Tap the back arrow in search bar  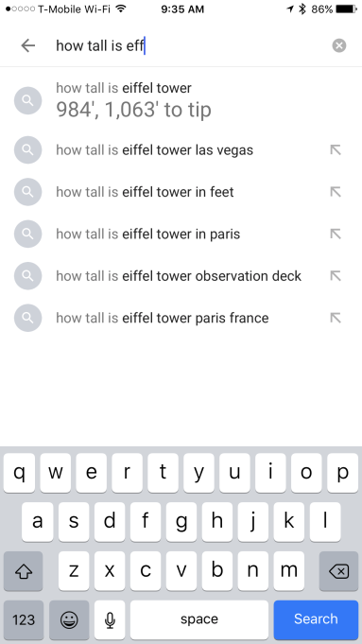[x=28, y=45]
